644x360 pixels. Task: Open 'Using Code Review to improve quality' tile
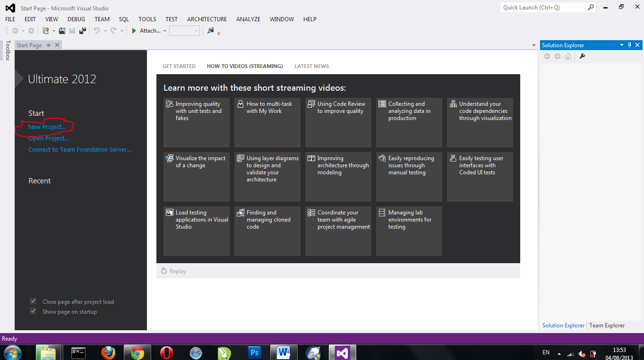pos(338,123)
